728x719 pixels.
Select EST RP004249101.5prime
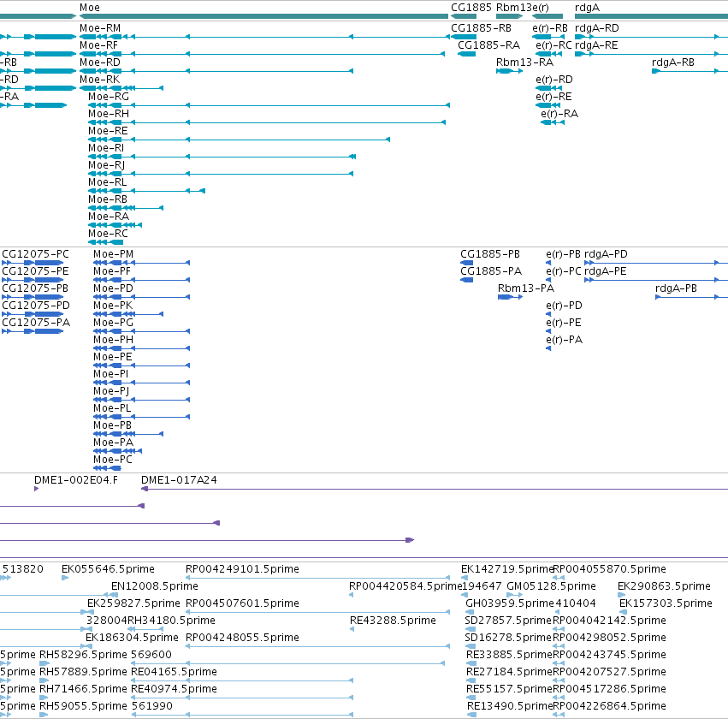(242, 569)
